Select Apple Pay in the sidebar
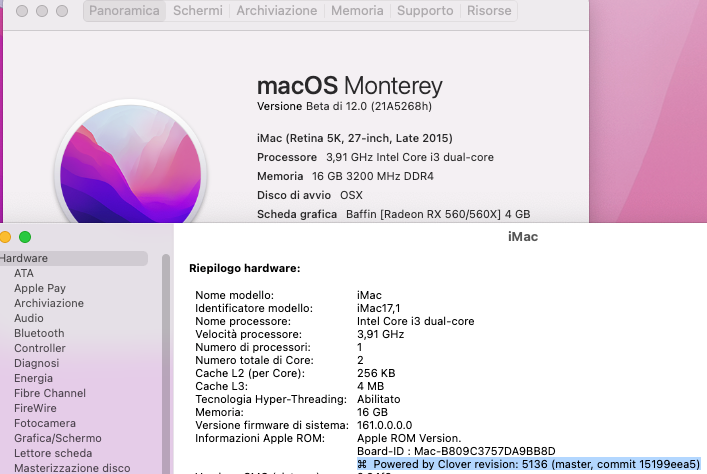This screenshot has height=474, width=707. pyautogui.click(x=40, y=288)
